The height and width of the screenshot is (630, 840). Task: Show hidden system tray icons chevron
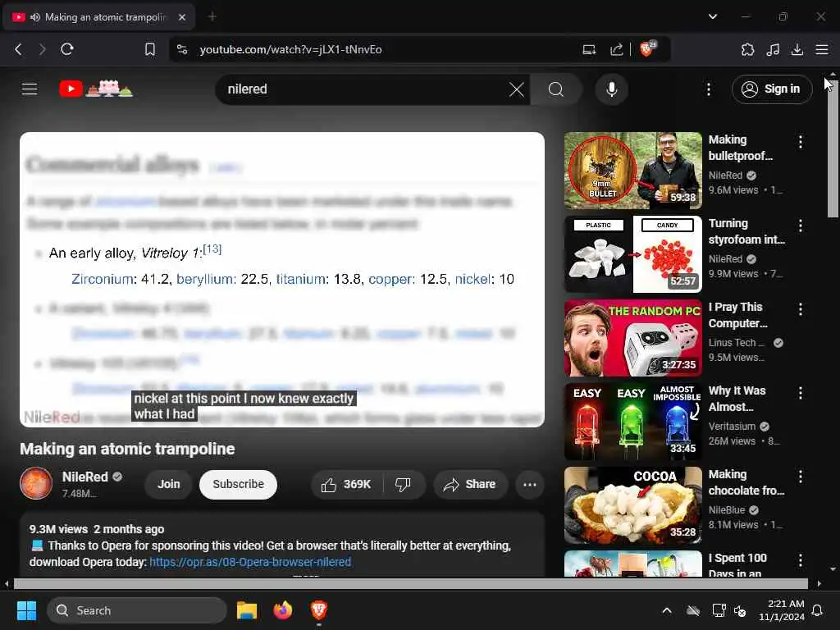pyautogui.click(x=667, y=610)
